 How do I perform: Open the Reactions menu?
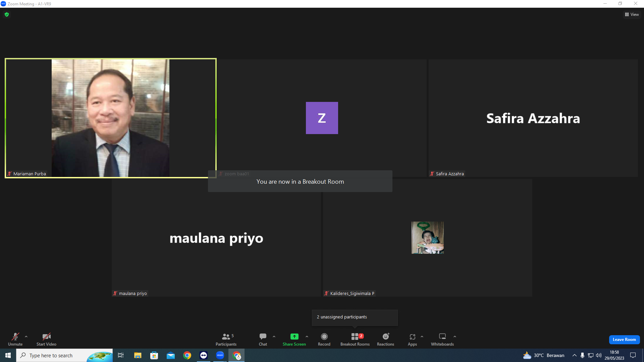coord(386,339)
